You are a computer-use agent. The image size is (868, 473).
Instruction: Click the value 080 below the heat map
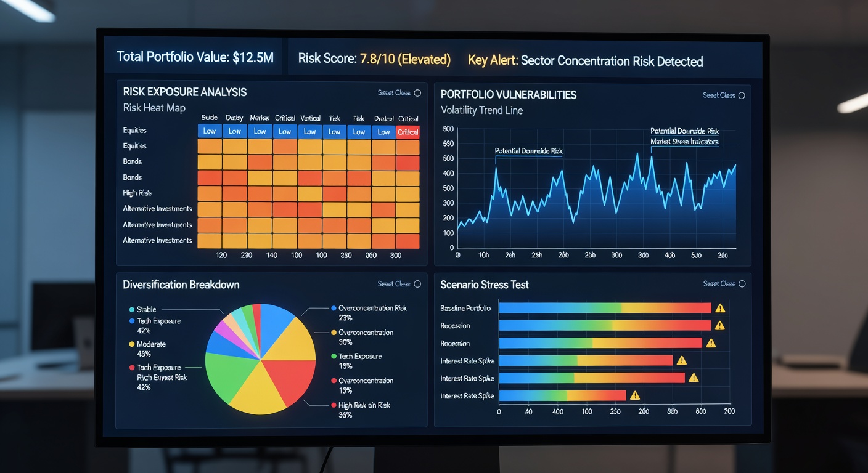point(371,255)
